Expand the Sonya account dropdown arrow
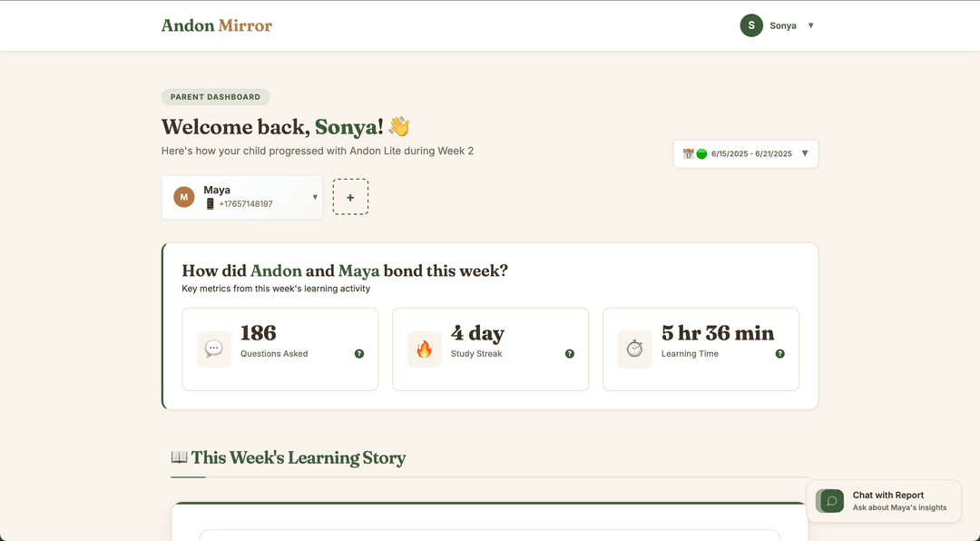This screenshot has width=980, height=541. pyautogui.click(x=810, y=25)
